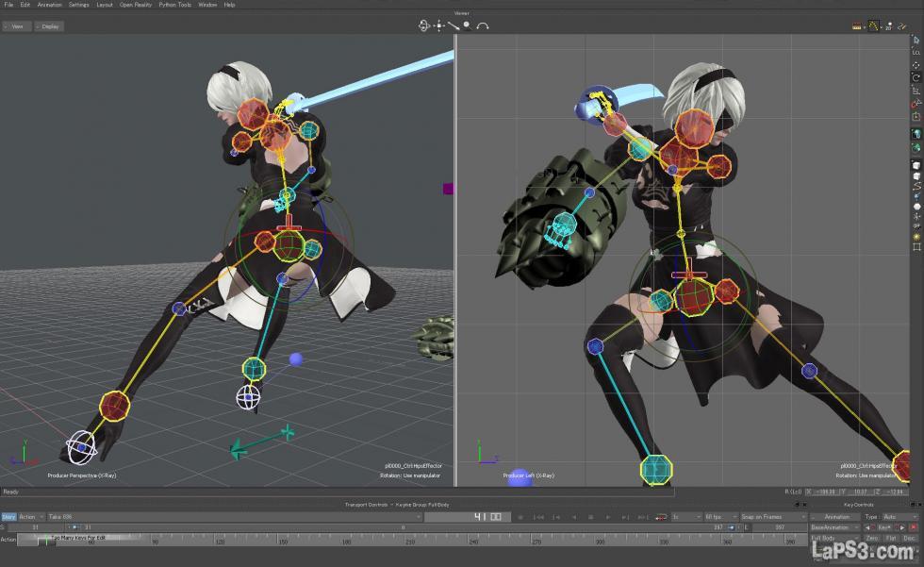Screen dimensions: 924x567
Task: Choose the Scale tool in right toolbar
Action: pyautogui.click(x=916, y=91)
